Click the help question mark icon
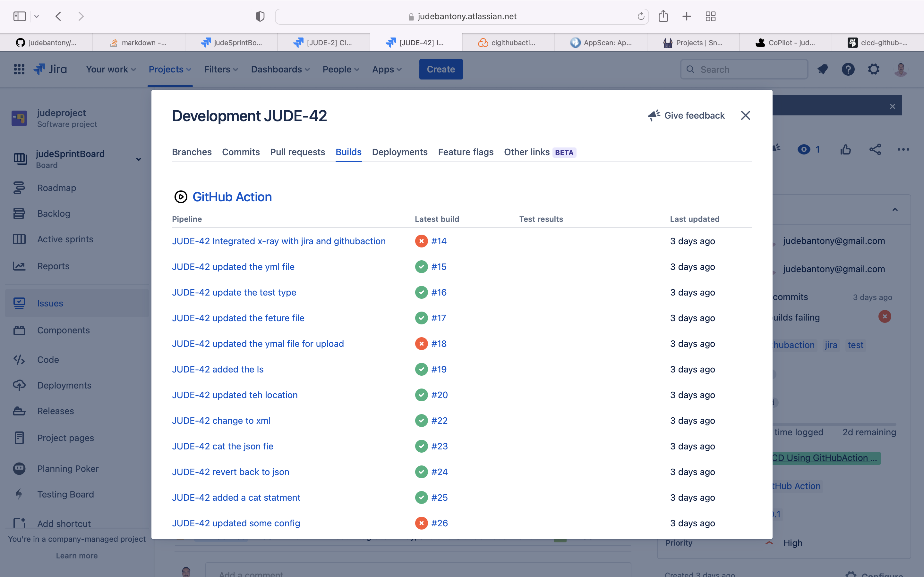This screenshot has width=924, height=577. click(848, 69)
